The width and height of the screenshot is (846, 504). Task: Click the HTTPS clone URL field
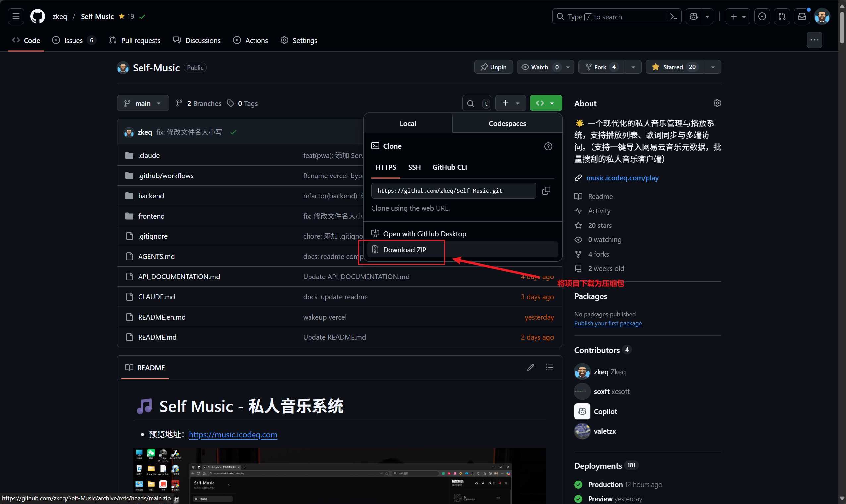(454, 190)
